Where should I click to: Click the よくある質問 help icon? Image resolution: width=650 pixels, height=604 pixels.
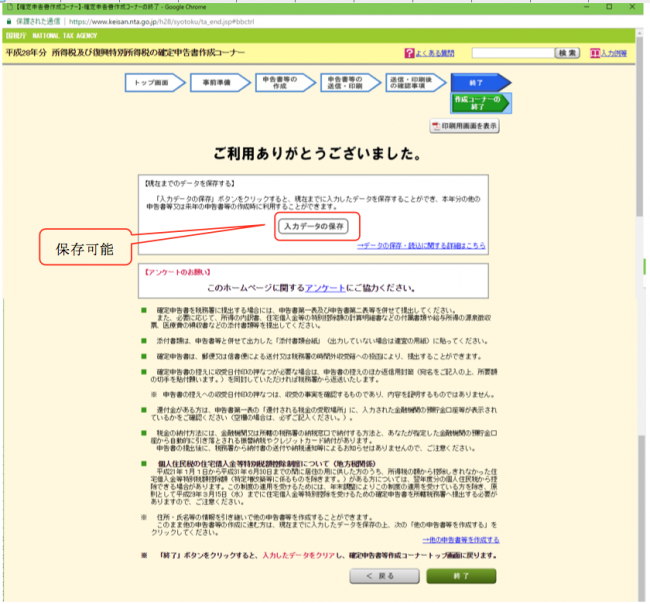tap(409, 52)
